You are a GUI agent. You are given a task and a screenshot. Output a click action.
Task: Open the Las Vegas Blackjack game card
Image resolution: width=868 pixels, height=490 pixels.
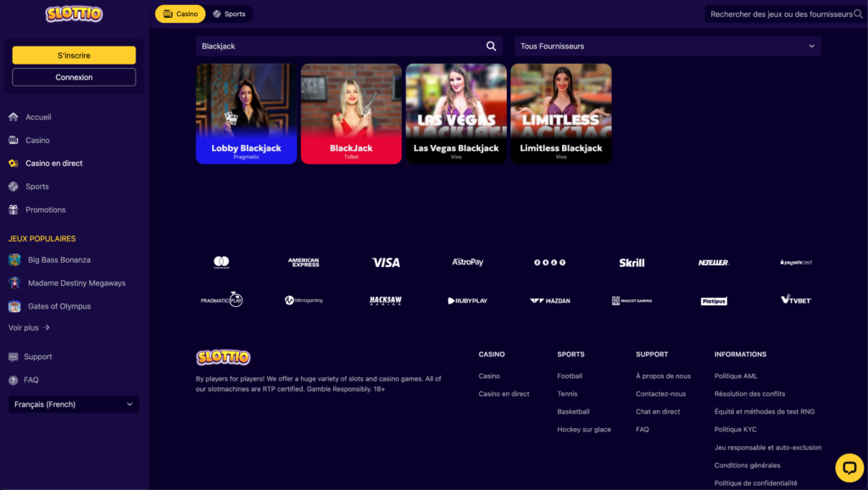[456, 114]
